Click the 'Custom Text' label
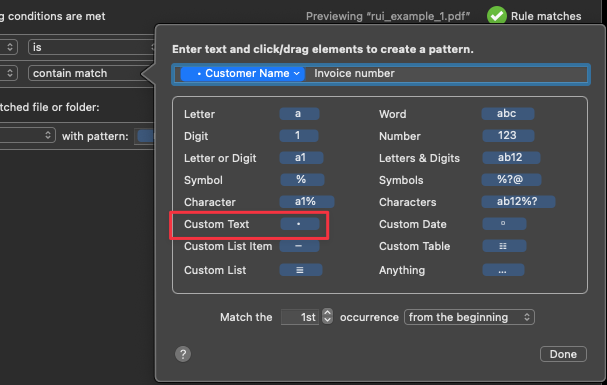This screenshot has height=385, width=607. tap(216, 224)
